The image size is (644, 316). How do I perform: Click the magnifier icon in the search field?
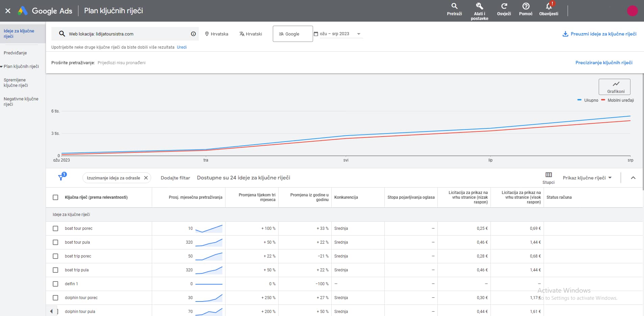[x=62, y=34]
